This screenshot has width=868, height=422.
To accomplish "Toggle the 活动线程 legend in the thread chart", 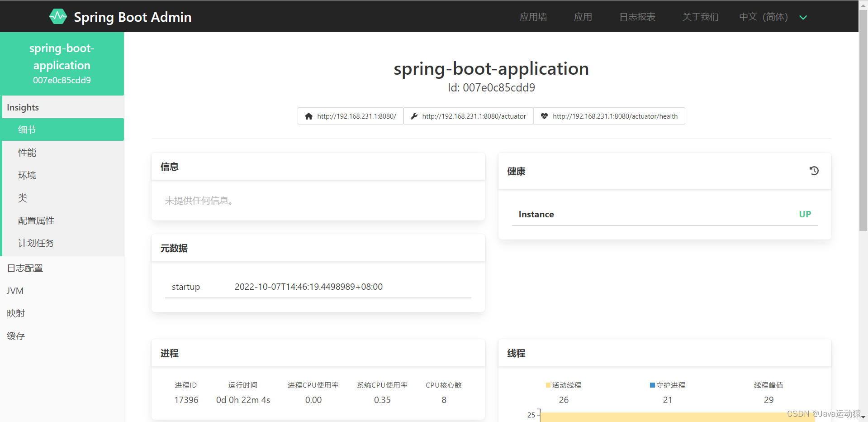I will (x=563, y=385).
